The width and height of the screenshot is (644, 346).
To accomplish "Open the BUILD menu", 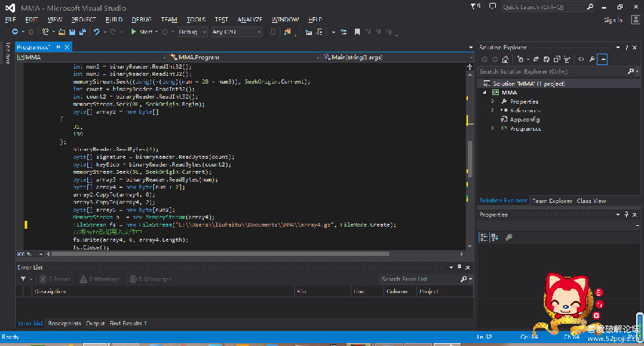I will pos(114,20).
